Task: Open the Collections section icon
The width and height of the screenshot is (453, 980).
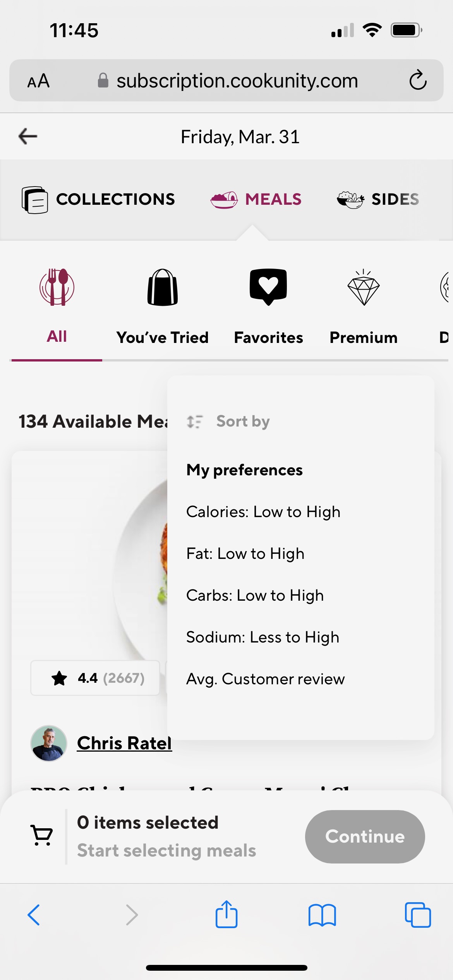Action: point(35,200)
